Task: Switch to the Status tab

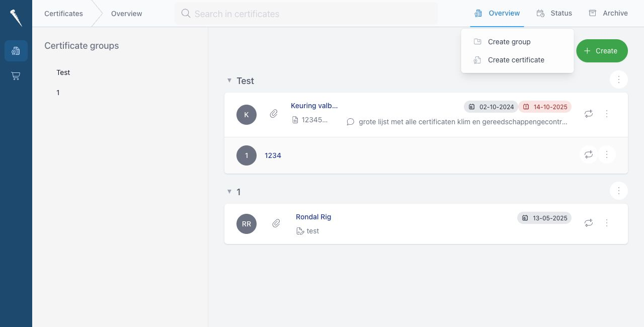Action: coord(554,14)
